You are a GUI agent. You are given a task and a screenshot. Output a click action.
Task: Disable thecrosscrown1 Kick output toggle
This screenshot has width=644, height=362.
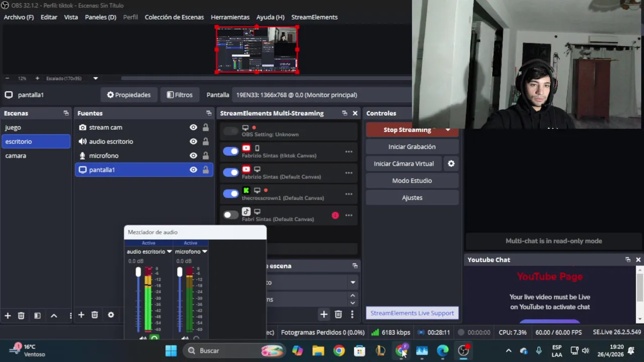[x=231, y=194]
